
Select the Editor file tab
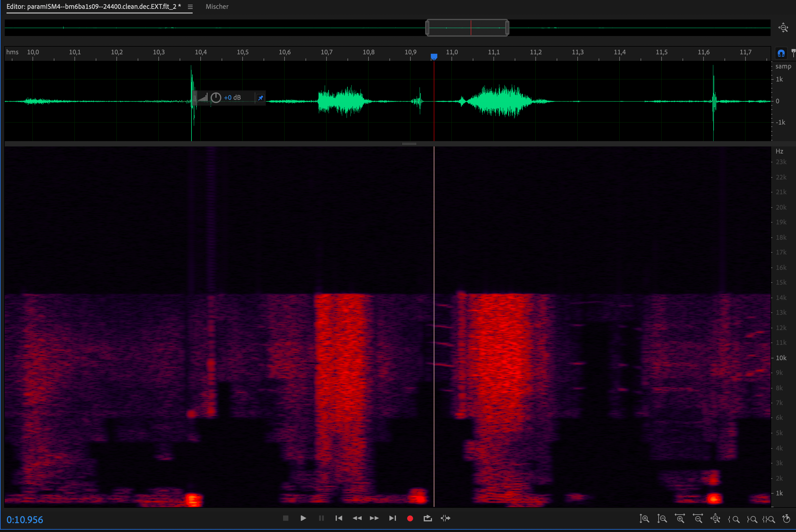93,7
